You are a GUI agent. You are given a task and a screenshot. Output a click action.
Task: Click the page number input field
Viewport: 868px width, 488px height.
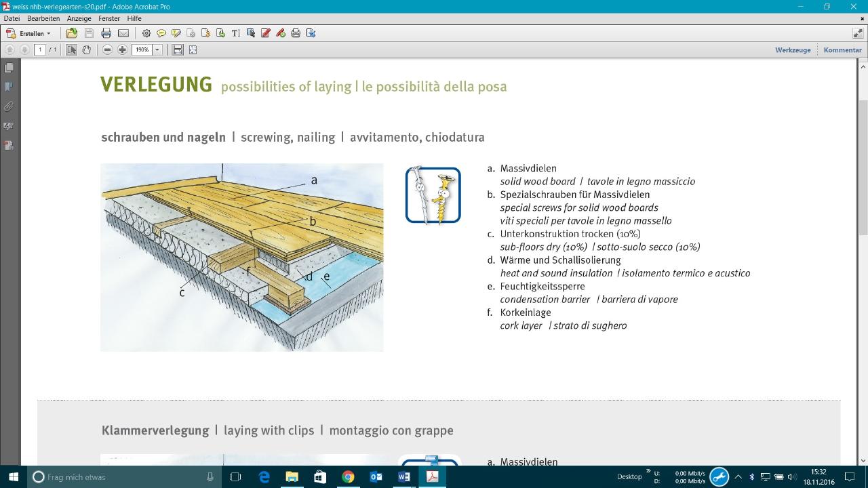[x=40, y=49]
